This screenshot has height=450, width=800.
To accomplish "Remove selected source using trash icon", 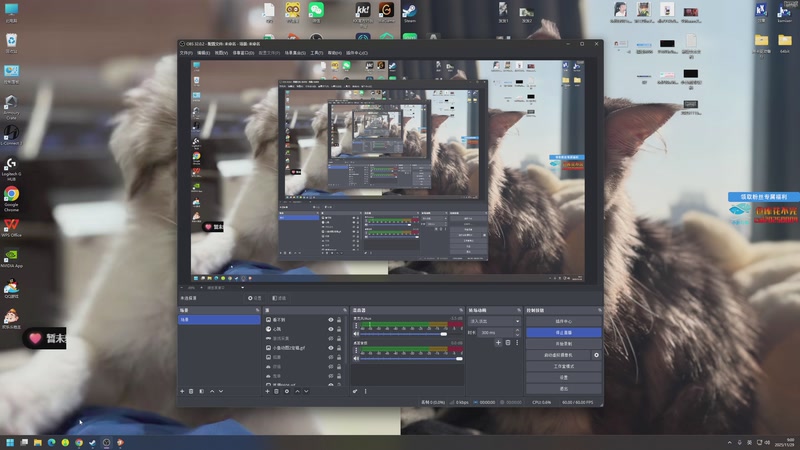I will point(277,391).
